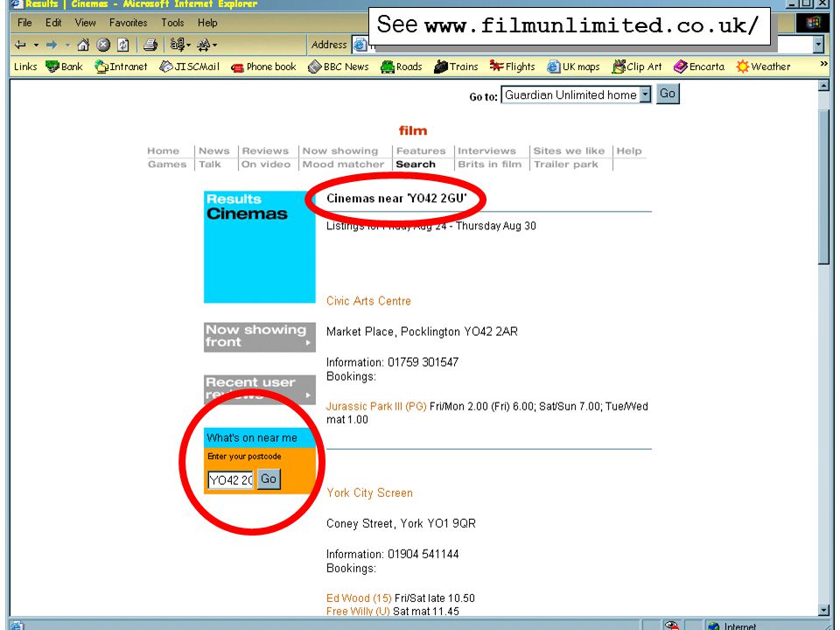Open the Intranet links-bar shortcut
This screenshot has width=840, height=630.
pyautogui.click(x=121, y=66)
